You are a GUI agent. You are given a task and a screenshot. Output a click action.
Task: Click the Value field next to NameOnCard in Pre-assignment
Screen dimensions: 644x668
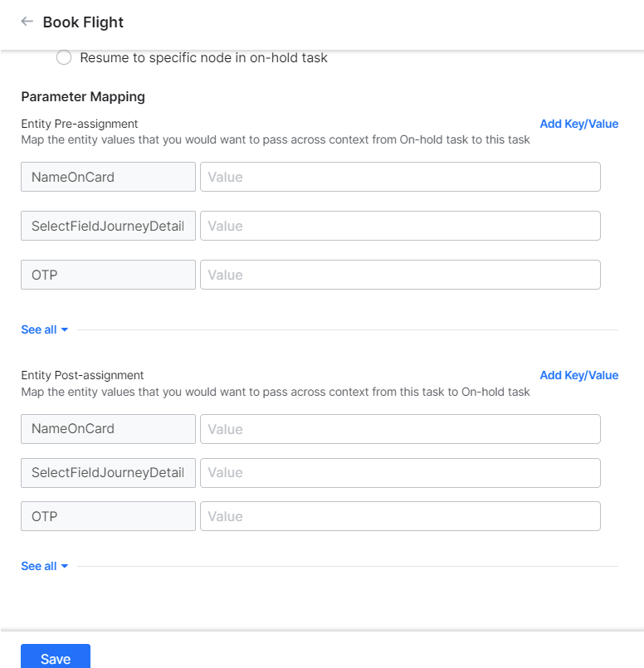coord(399,177)
